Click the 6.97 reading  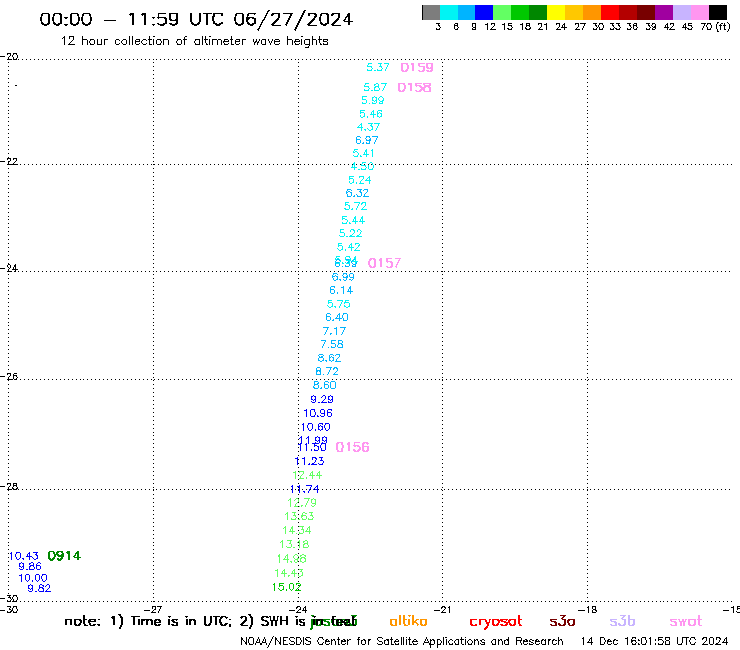(367, 140)
